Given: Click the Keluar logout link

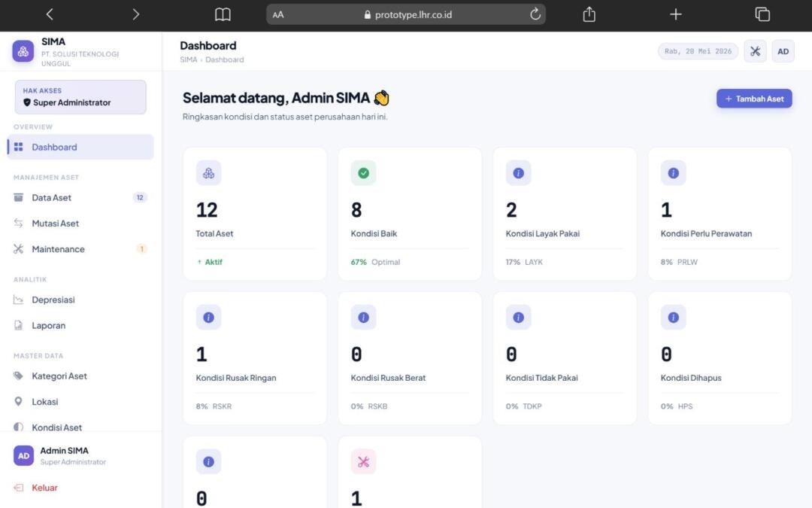Looking at the screenshot, I should coord(44,488).
